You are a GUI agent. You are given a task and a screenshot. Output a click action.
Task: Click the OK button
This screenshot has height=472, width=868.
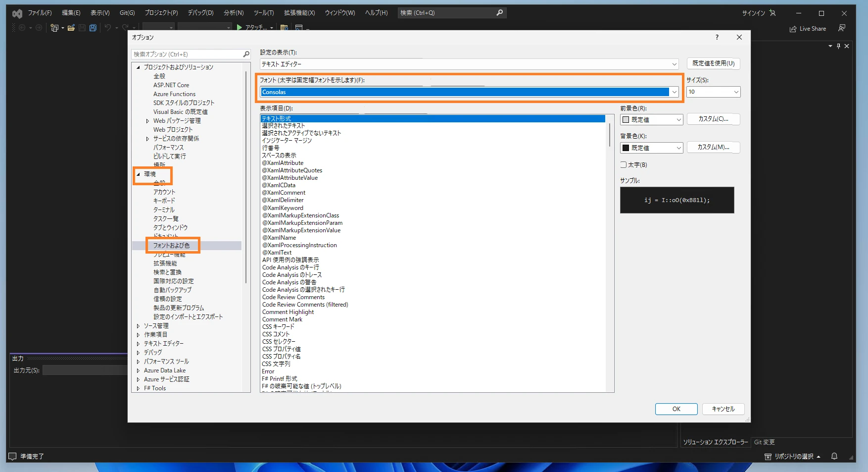click(676, 409)
